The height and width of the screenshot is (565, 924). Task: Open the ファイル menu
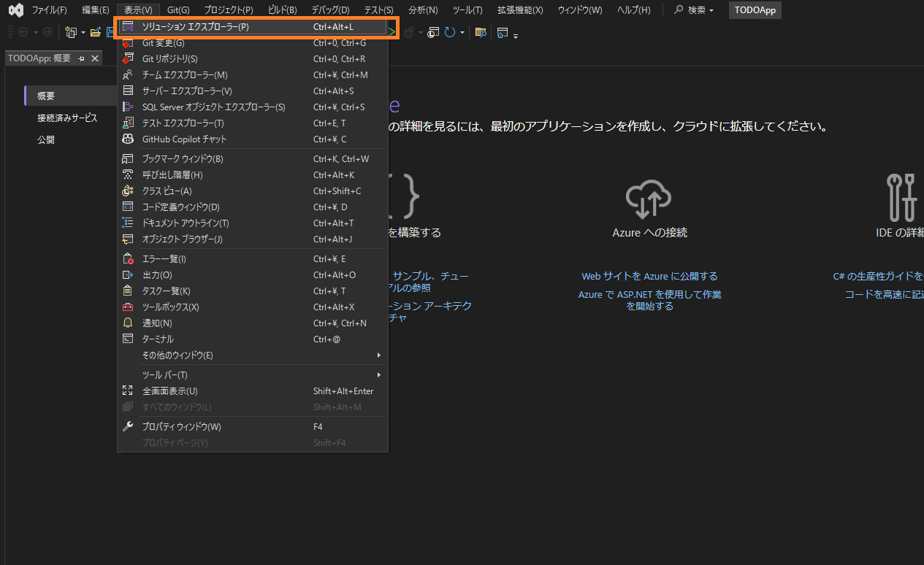click(49, 10)
